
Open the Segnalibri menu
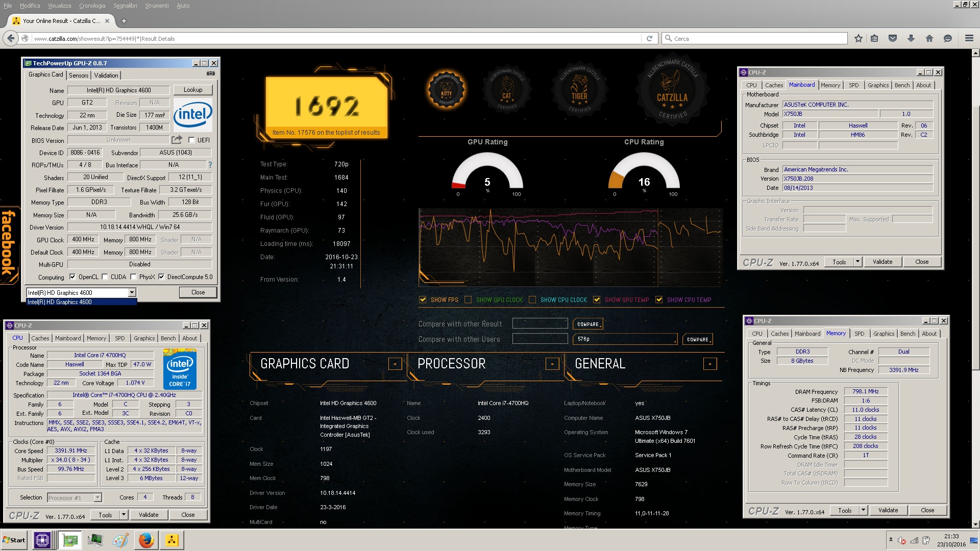click(x=125, y=6)
